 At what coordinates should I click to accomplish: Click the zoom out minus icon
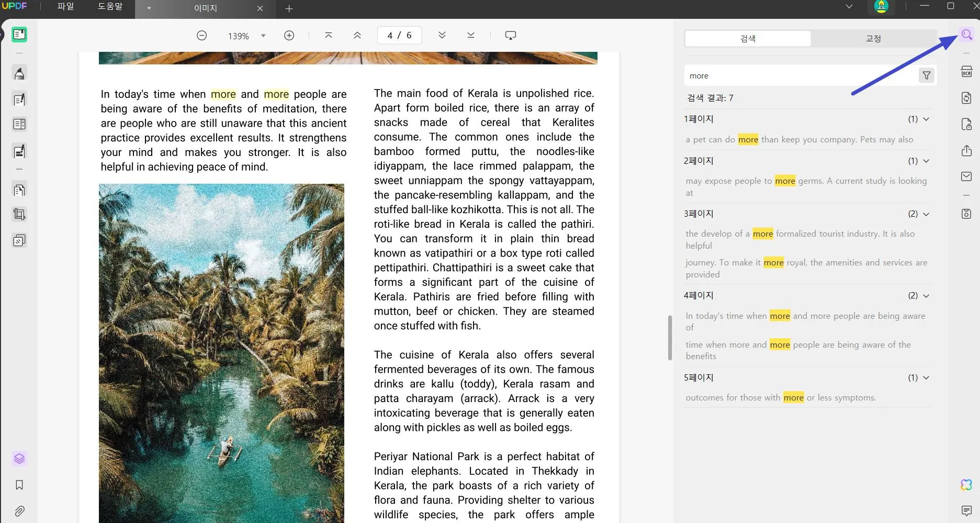click(x=201, y=36)
